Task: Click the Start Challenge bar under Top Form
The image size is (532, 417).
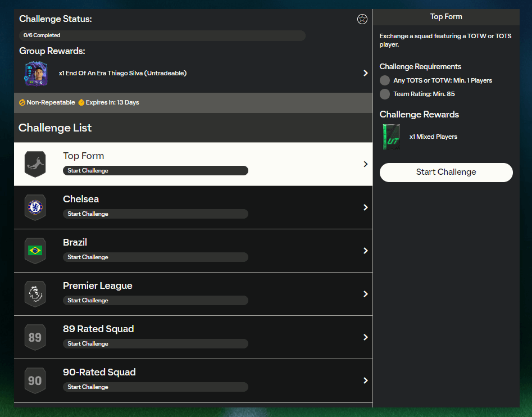Action: click(x=155, y=171)
